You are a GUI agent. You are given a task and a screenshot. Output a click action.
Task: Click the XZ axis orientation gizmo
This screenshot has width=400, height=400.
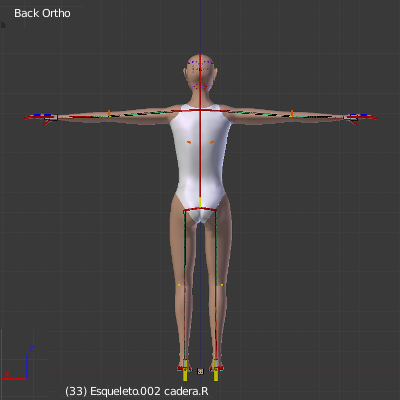[x=19, y=364]
